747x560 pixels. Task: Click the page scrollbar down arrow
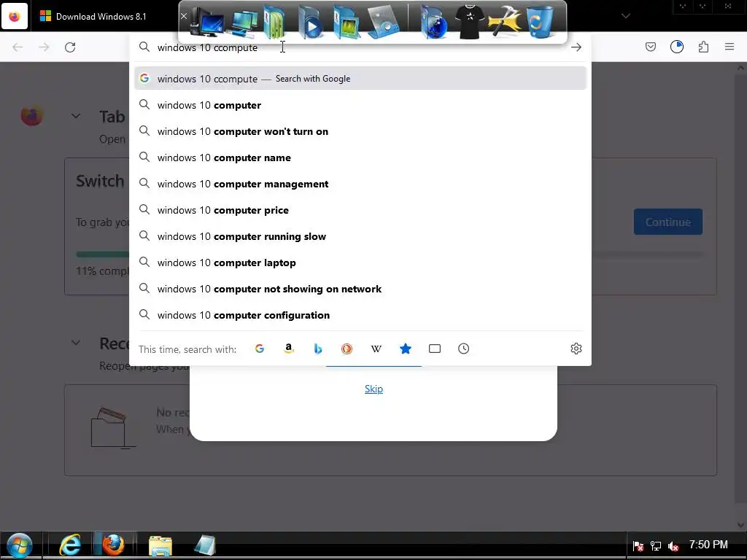coord(741,525)
